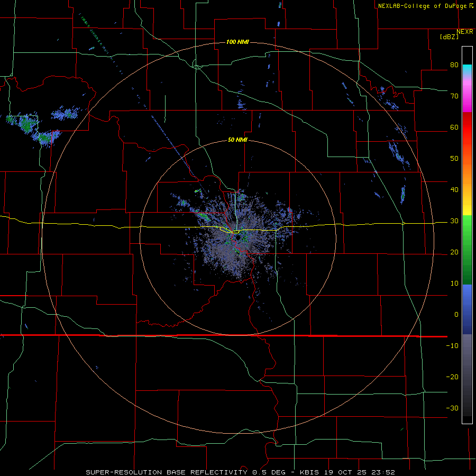Click the 10 value on color scale

(x=454, y=283)
